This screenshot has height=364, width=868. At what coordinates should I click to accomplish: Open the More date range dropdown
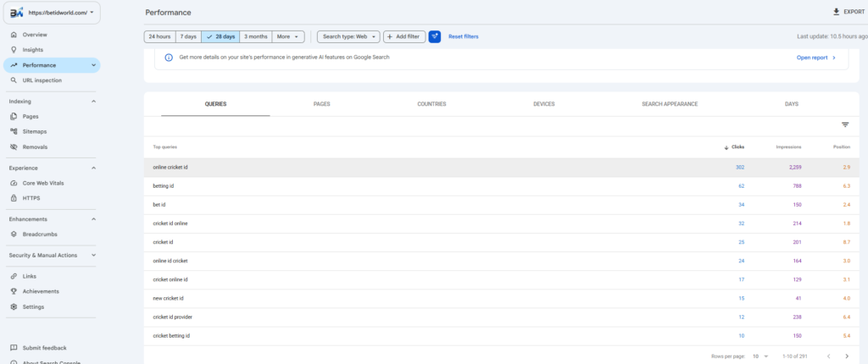[x=288, y=36]
